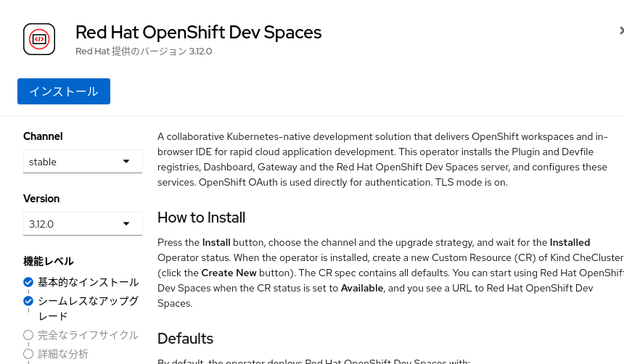Click the How to Install heading
The width and height of the screenshot is (624, 364).
(x=202, y=218)
